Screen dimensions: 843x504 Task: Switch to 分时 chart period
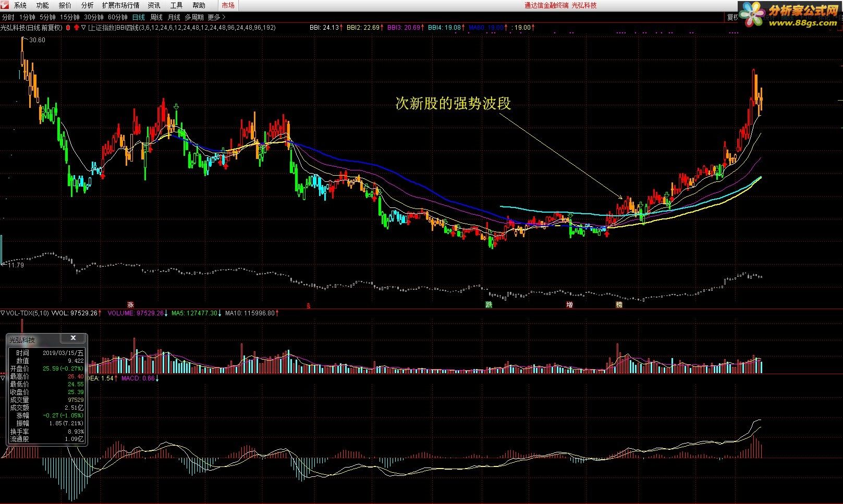click(8, 18)
